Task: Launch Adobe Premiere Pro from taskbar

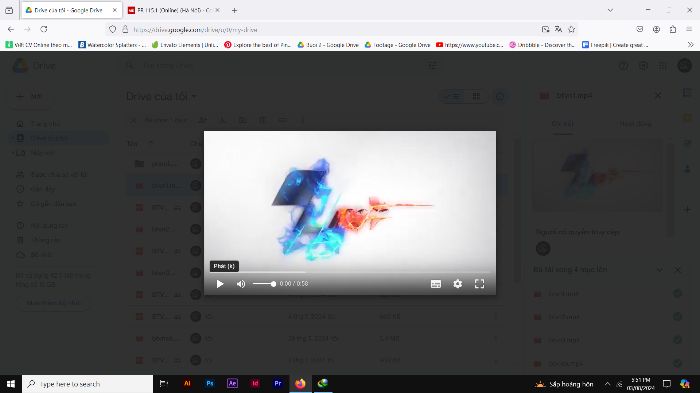Action: coord(278,384)
